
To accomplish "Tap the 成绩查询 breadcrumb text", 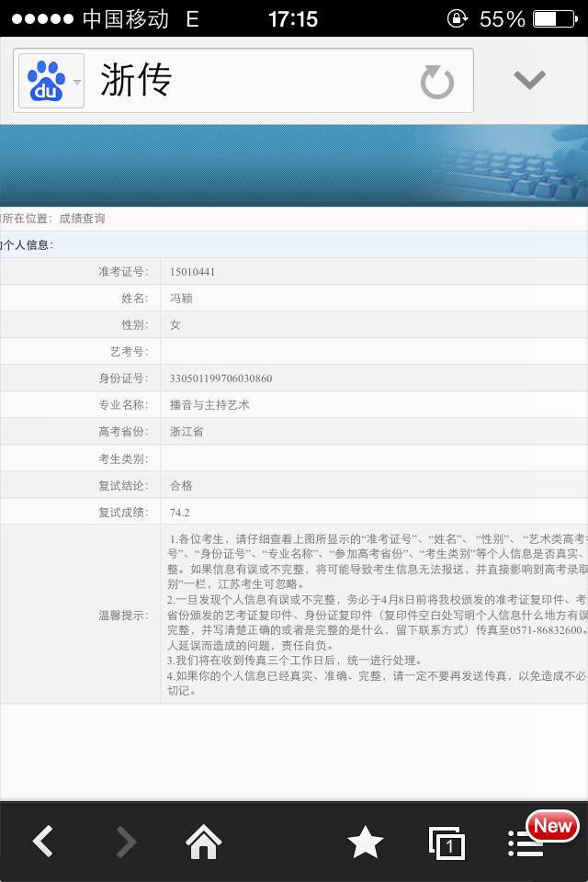I will pyautogui.click(x=82, y=219).
